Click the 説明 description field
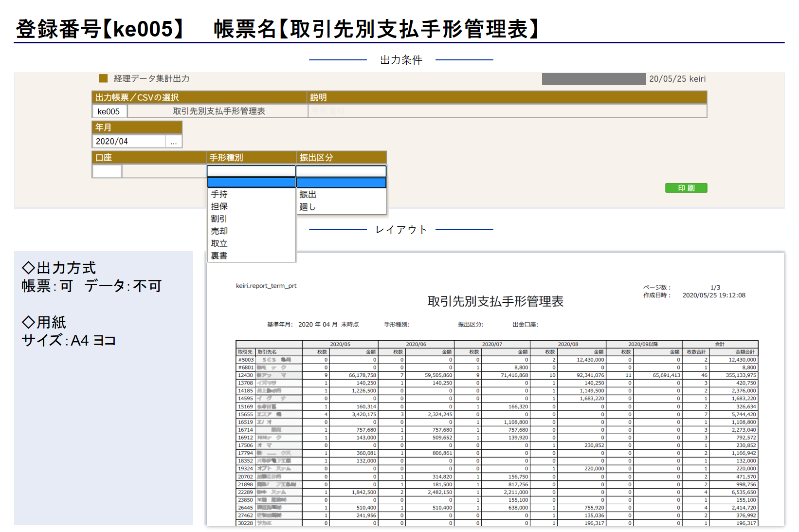 [x=508, y=111]
